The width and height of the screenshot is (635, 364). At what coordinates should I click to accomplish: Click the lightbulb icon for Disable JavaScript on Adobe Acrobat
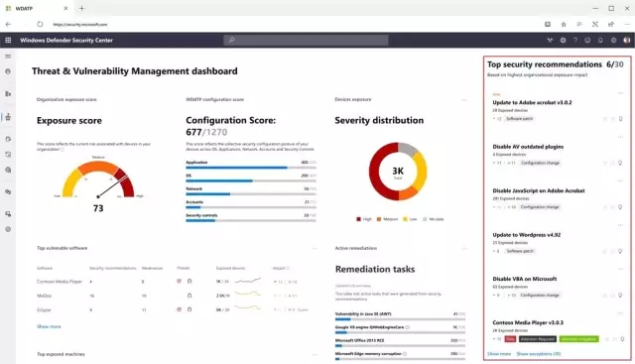tap(620, 207)
